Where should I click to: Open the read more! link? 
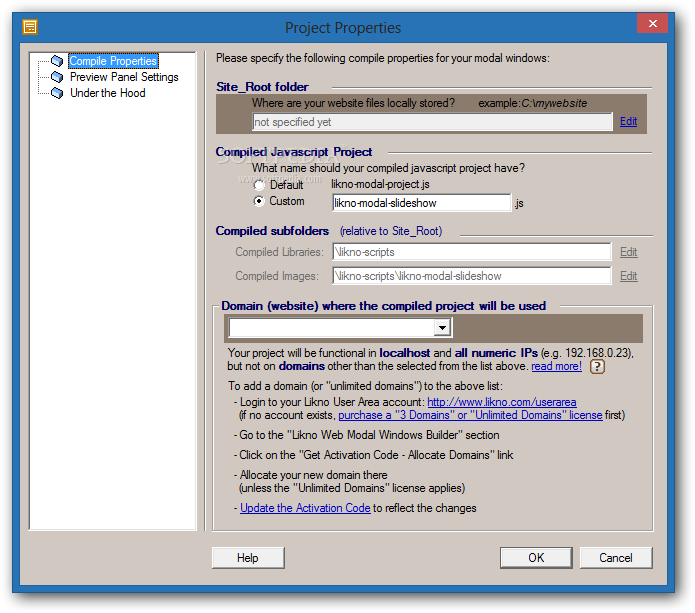556,366
